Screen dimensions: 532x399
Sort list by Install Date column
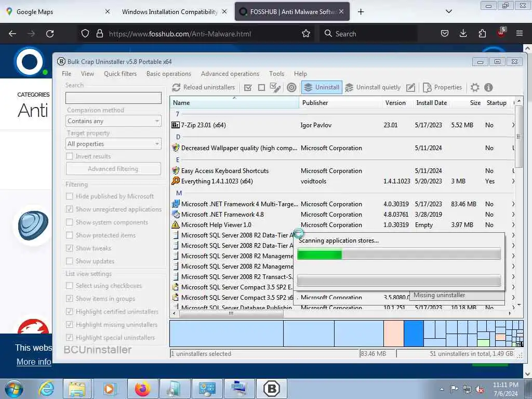click(x=432, y=103)
